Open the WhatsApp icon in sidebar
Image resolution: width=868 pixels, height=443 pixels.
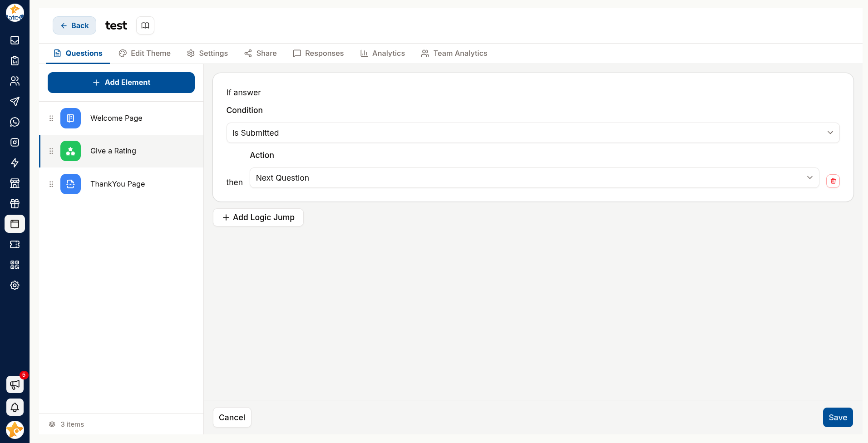click(x=15, y=122)
